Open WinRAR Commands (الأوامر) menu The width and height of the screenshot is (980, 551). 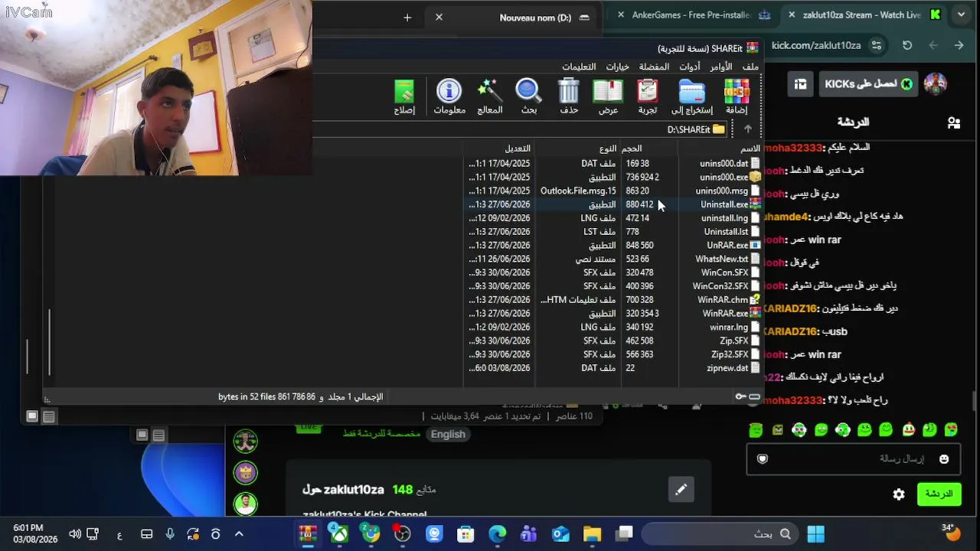[720, 67]
